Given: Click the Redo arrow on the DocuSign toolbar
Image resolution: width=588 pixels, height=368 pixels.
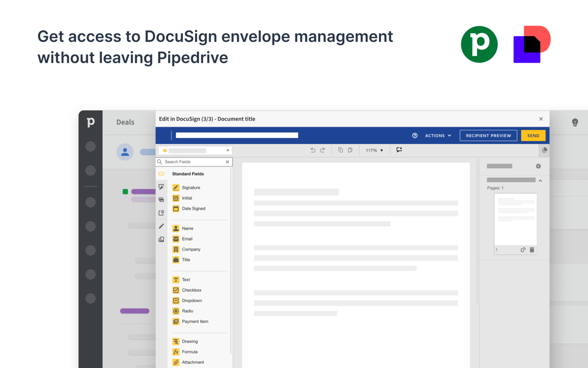Looking at the screenshot, I should [322, 150].
